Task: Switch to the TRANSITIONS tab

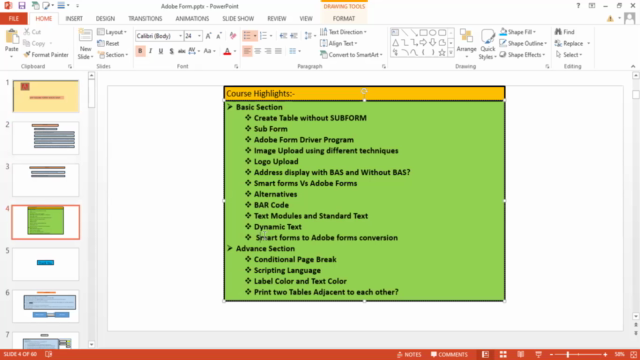Action: click(145, 18)
